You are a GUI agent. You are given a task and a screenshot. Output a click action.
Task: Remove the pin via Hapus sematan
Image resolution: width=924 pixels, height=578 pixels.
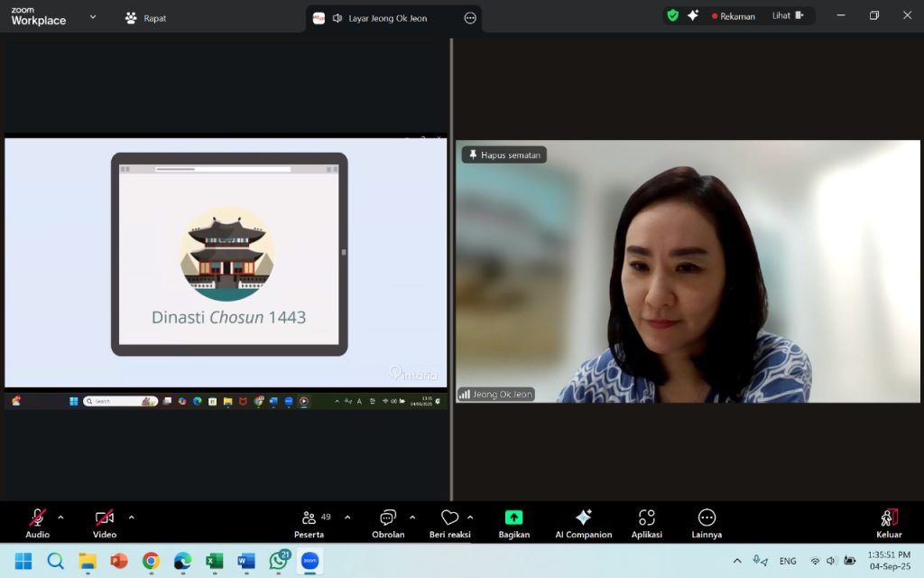click(504, 155)
